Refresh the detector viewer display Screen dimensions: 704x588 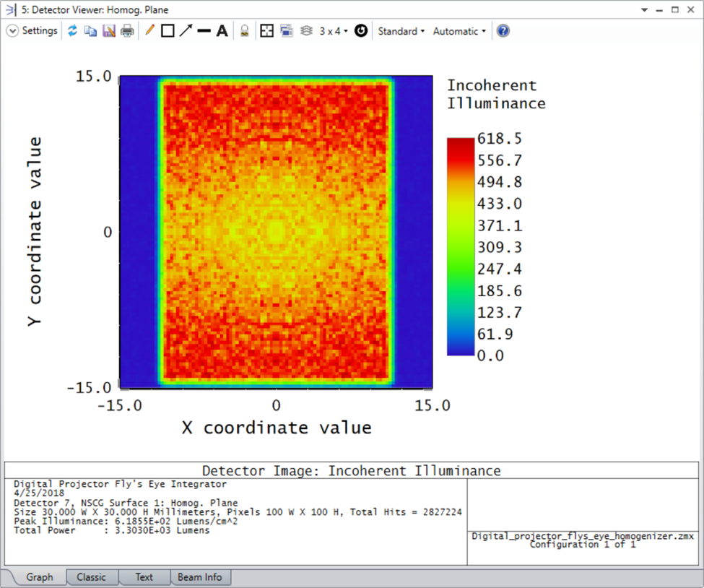click(x=72, y=30)
